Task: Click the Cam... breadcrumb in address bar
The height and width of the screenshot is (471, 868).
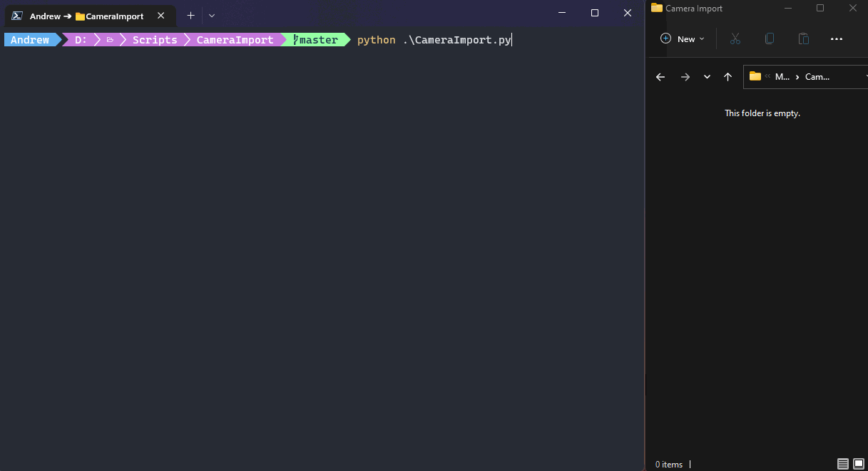Action: coord(817,77)
